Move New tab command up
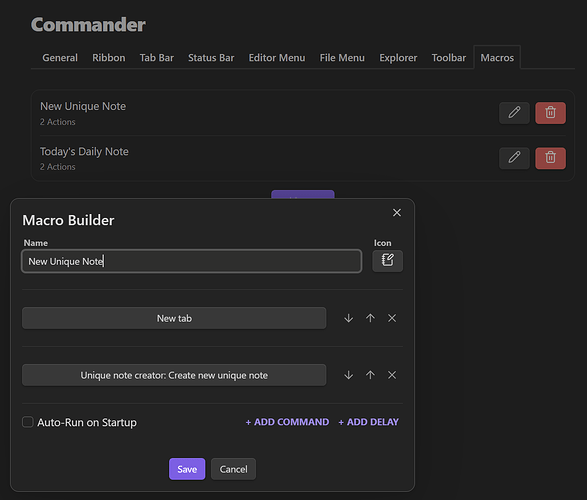The width and height of the screenshot is (587, 500). 370,318
